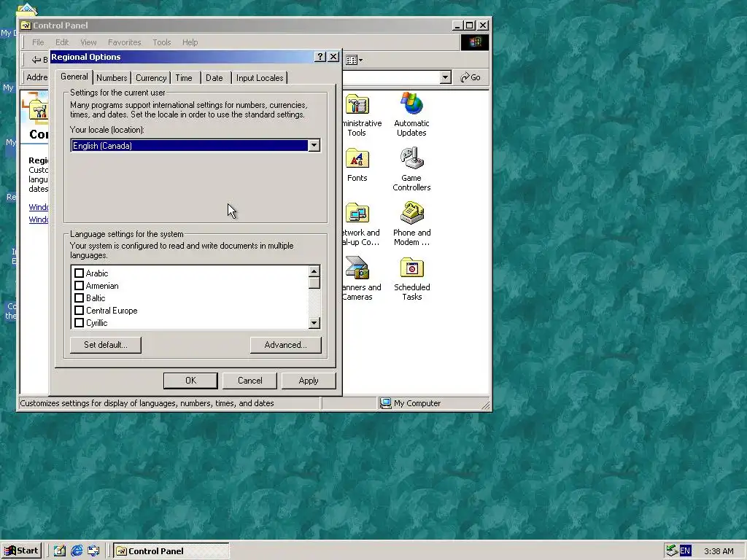Click the language list scroll down arrow
747x560 pixels.
[314, 323]
